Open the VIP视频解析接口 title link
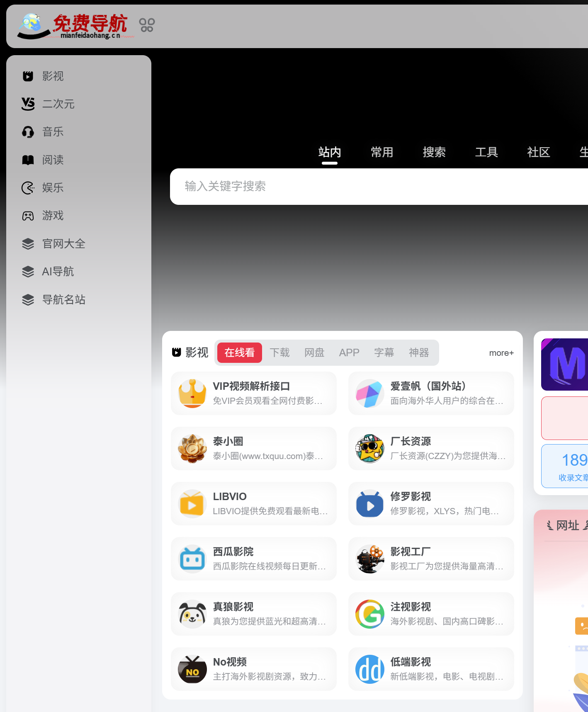Image resolution: width=588 pixels, height=712 pixels. pyautogui.click(x=251, y=386)
